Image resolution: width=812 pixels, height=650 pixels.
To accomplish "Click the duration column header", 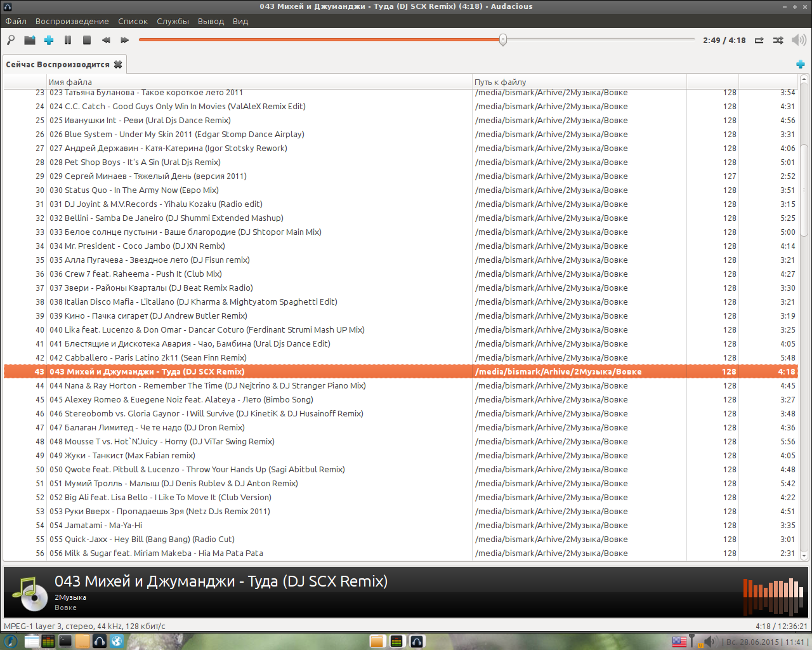I will (768, 82).
